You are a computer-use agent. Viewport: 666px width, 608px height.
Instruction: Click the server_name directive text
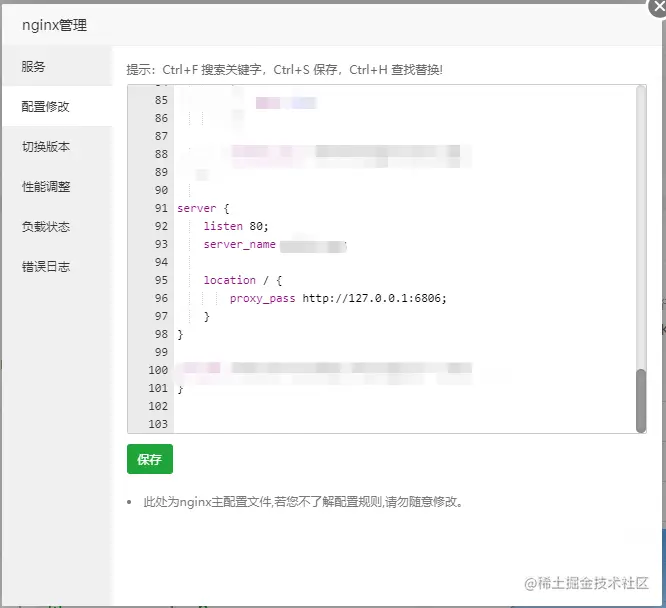click(240, 244)
